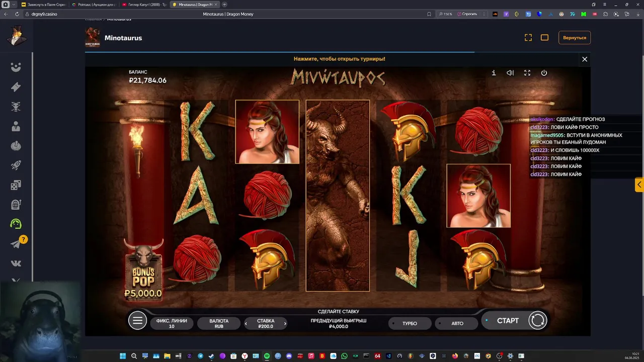
Task: Expand the right side orange arrow panel
Action: coord(639,185)
